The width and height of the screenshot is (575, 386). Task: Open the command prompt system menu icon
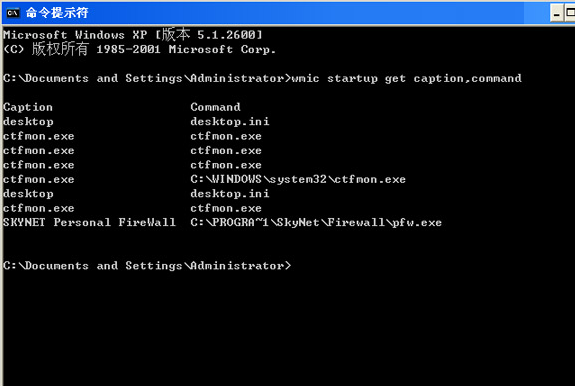point(13,13)
